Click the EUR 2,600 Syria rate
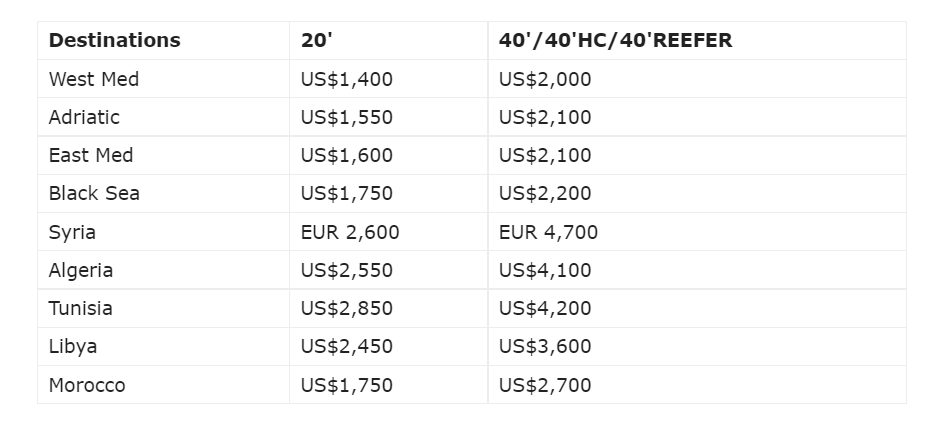The width and height of the screenshot is (931, 427). (x=350, y=232)
